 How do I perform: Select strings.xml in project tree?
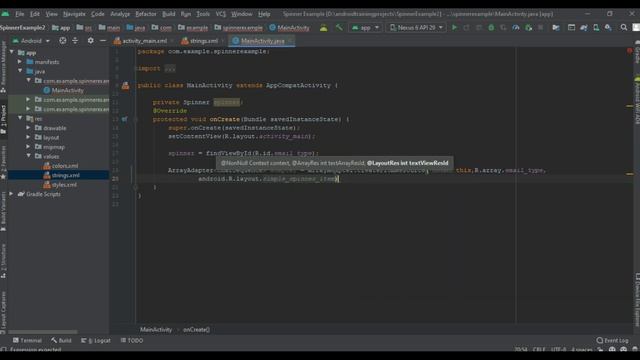tap(62, 175)
